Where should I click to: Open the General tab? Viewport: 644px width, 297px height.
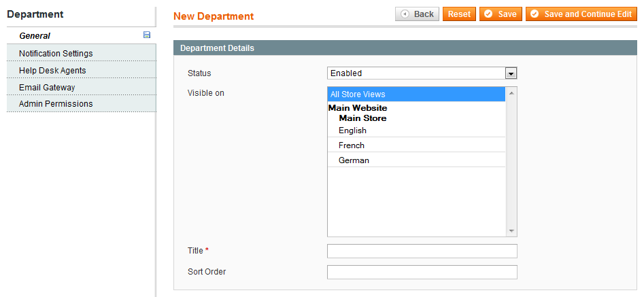tap(35, 36)
